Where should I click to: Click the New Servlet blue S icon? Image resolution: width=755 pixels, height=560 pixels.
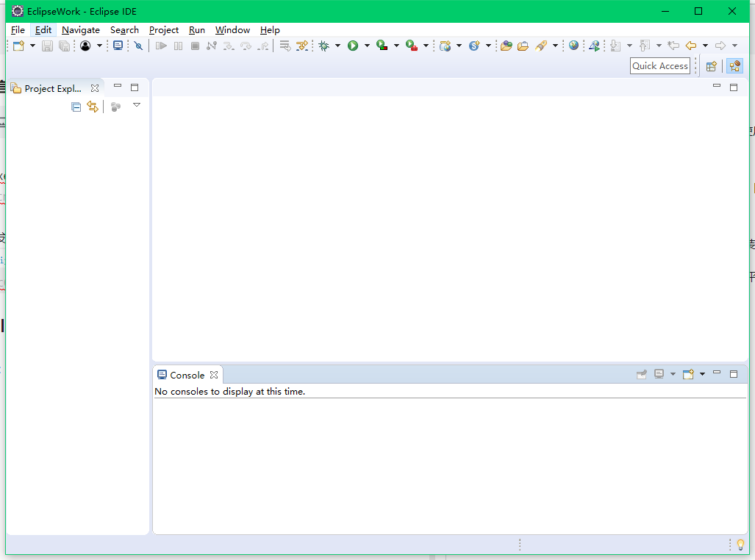(x=474, y=46)
